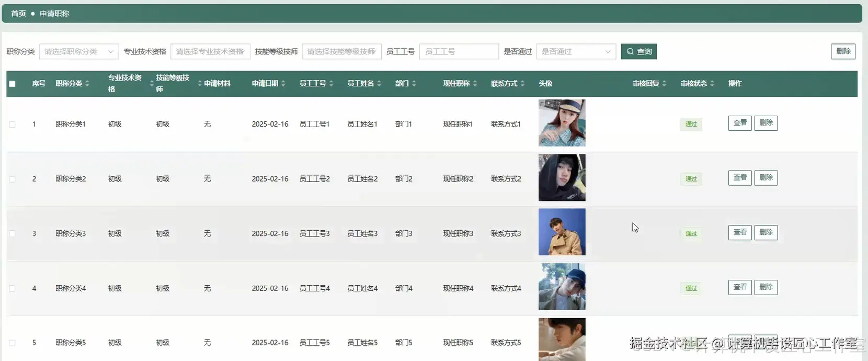
Task: Open avatar photo of 员工姓名5
Action: coord(562,340)
